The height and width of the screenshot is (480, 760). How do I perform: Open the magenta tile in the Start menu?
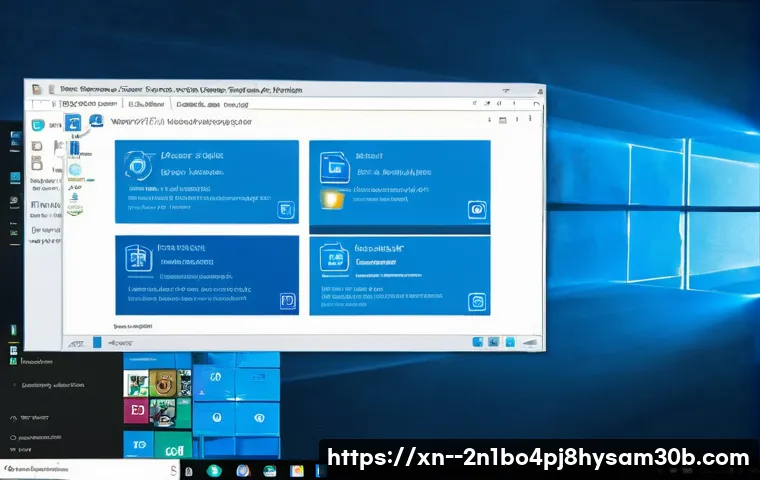136,412
